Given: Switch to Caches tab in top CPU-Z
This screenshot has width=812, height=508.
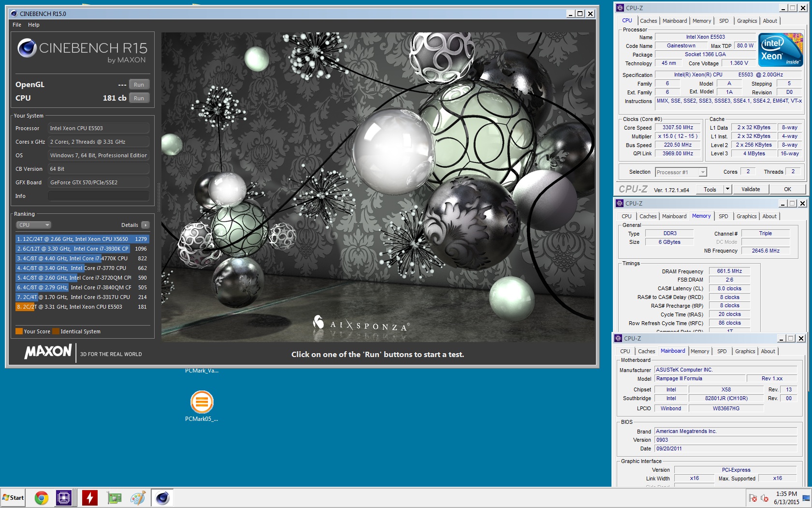Looking at the screenshot, I should 648,21.
